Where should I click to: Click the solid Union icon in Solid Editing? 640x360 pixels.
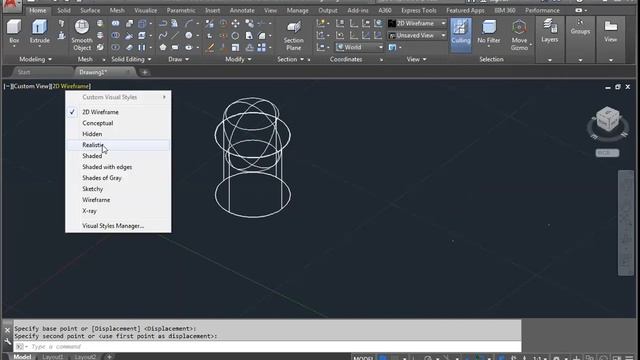click(116, 23)
